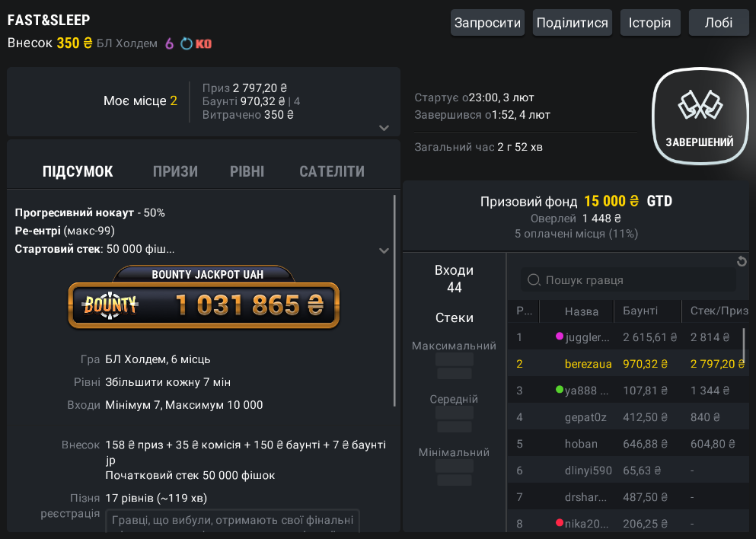756x539 pixels.
Task: Click the pink marker next to juggler
Action: [560, 336]
